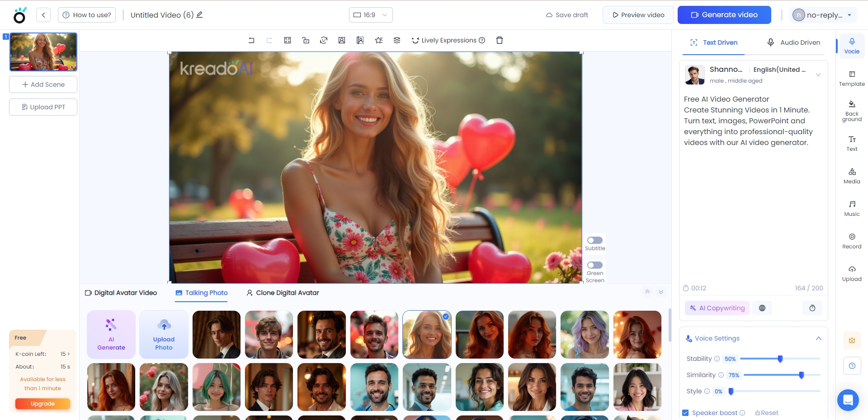Click the Add Scene button
Screen dimensions: 868x420
point(43,84)
